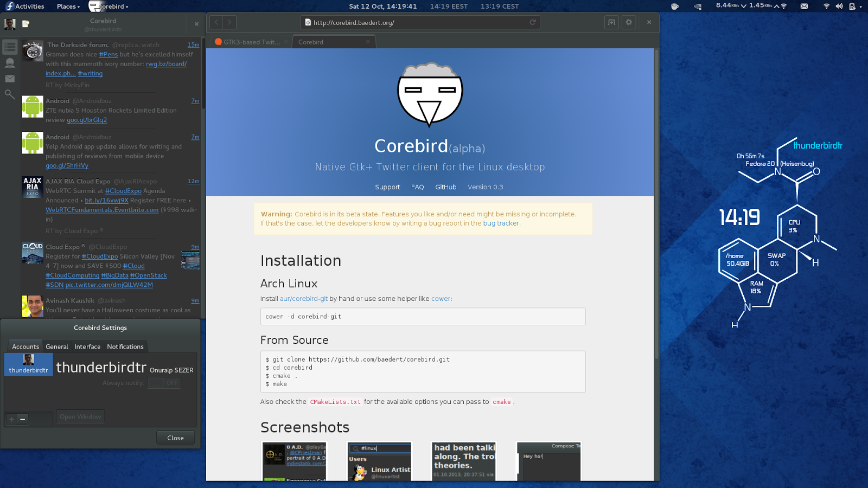Viewport: 868px width, 488px height.
Task: Click the #OpenStack hashtag
Action: 148,275
